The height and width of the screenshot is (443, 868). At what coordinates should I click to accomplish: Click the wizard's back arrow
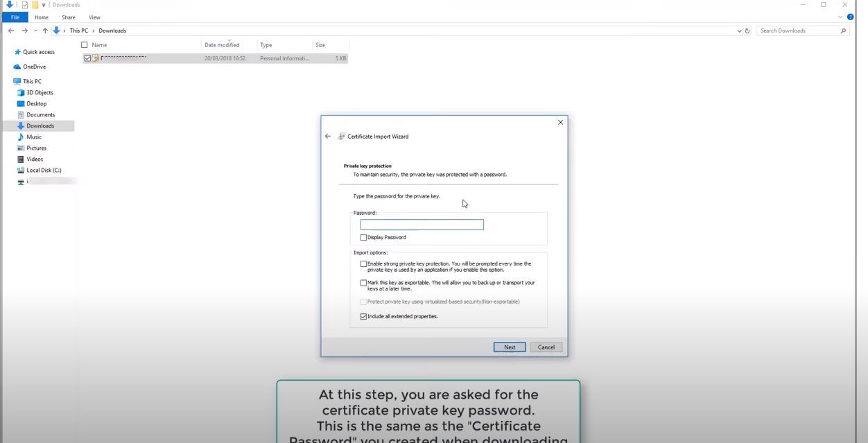point(328,136)
